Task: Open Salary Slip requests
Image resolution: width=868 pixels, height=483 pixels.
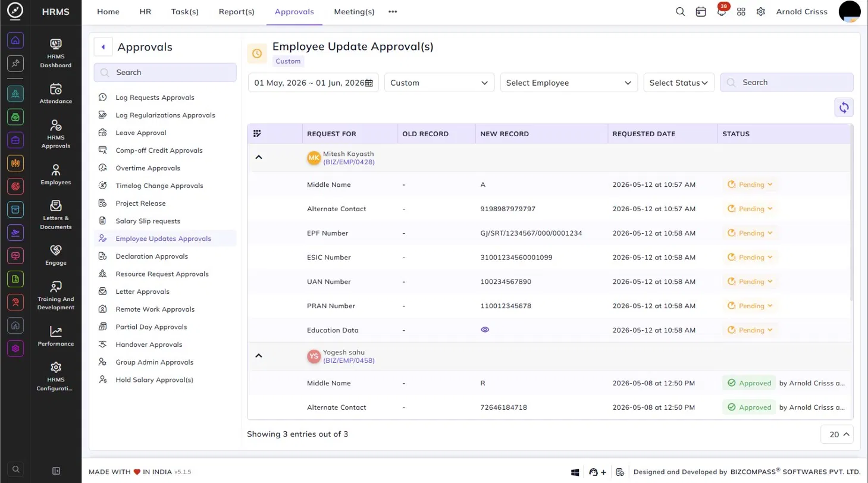Action: point(165,221)
